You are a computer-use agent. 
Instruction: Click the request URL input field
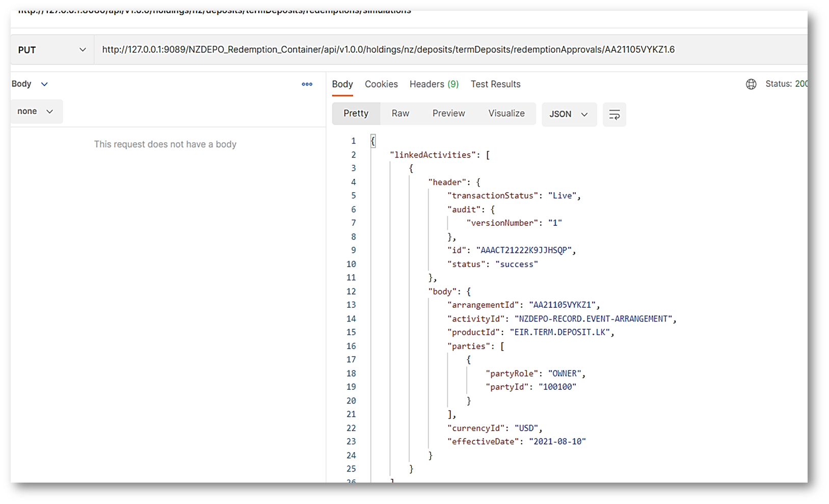387,50
